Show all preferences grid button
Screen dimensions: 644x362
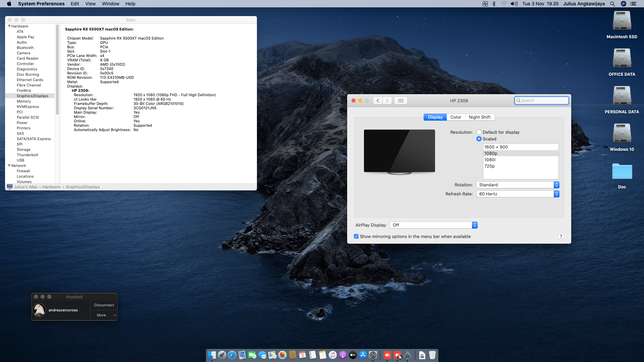(x=400, y=101)
